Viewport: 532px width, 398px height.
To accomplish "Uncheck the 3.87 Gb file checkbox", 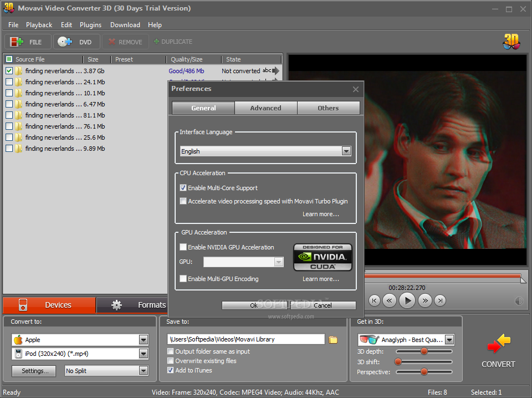I will tap(9, 71).
